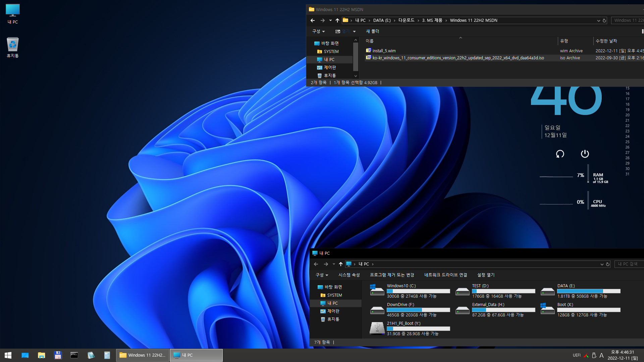Select the ko-kr_windows_11 consumer editions iso file
644x362 pixels.
[x=458, y=58]
